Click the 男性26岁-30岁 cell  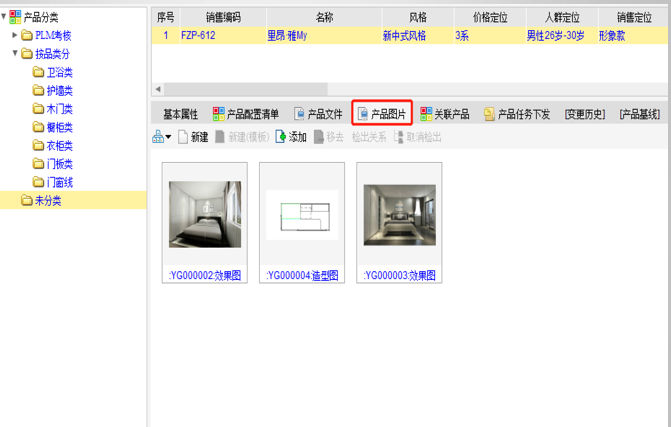click(562, 36)
